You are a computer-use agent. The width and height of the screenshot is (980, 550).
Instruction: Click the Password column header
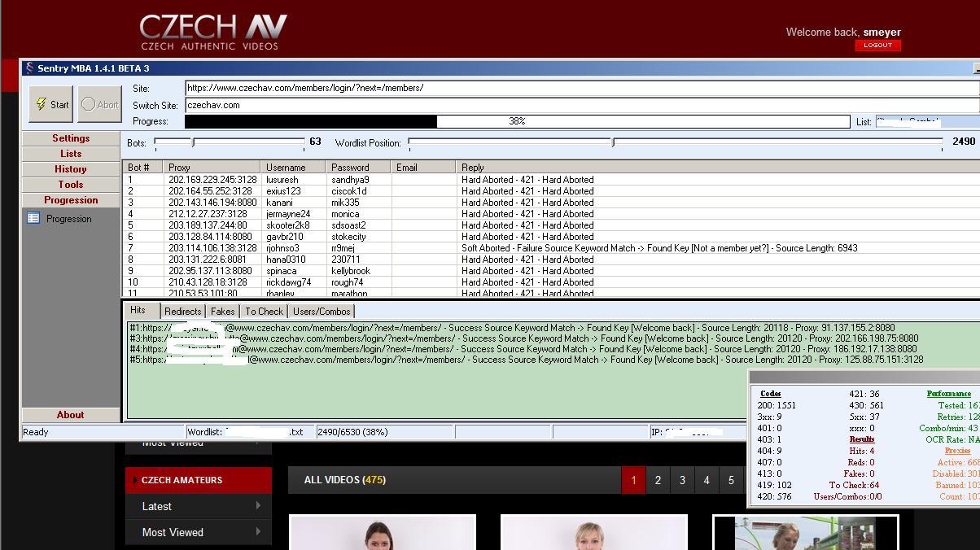358,168
